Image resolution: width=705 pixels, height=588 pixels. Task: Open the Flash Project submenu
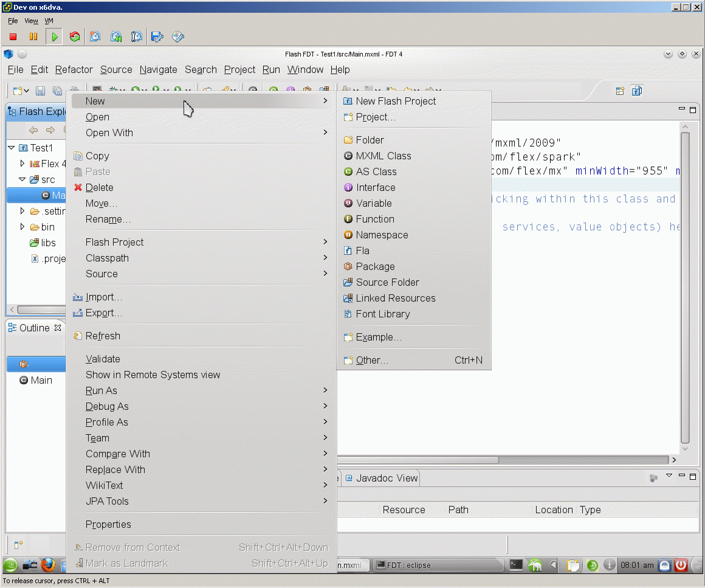(x=201, y=242)
